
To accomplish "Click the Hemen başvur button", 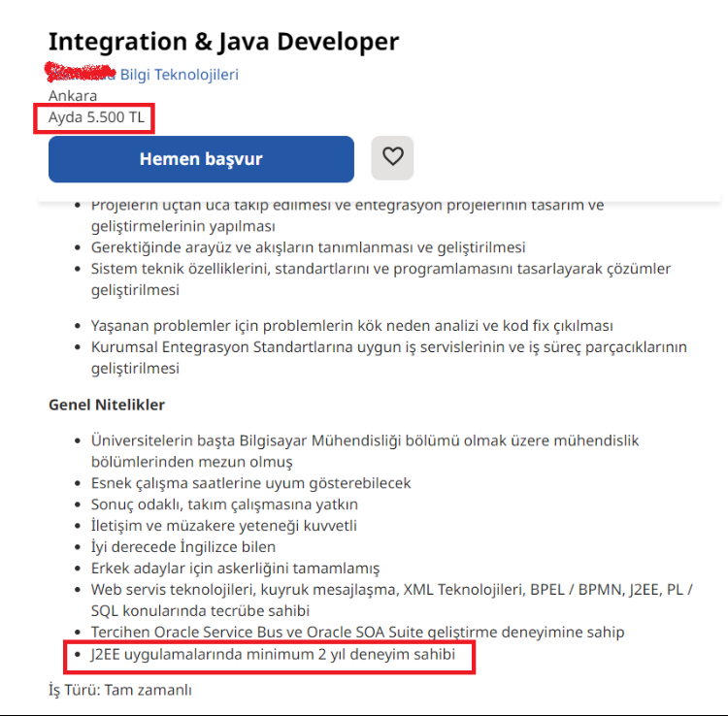I will tap(201, 159).
